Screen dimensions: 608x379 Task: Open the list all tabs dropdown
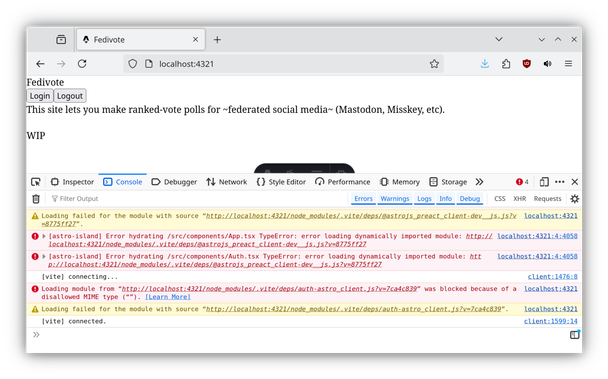(499, 39)
